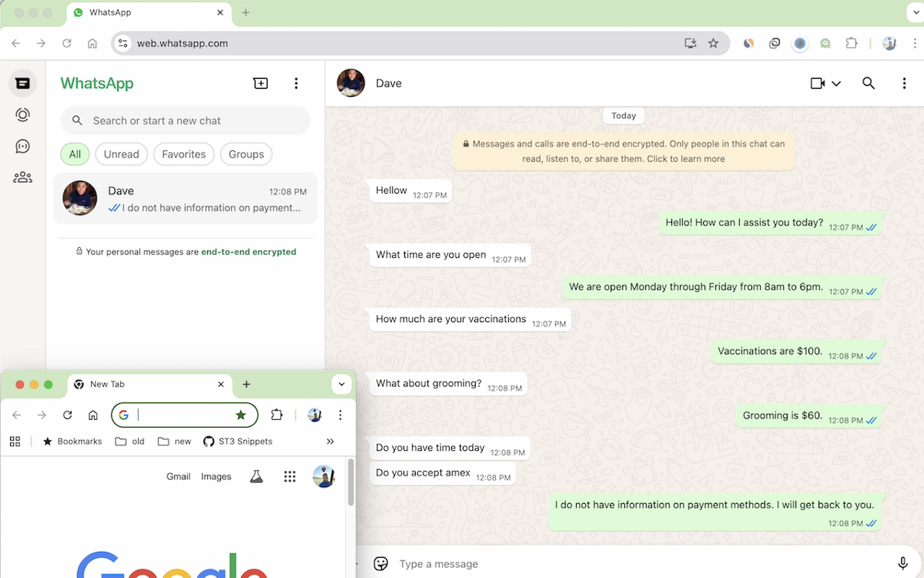Open the Channels icon in WhatsApp sidebar
The height and width of the screenshot is (578, 924).
pos(22,146)
